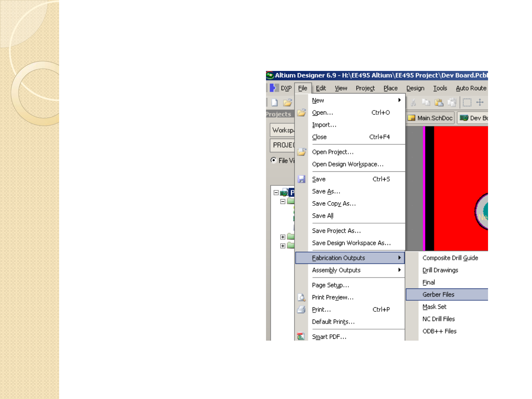Select Save Copy As... menu entry
The image size is (532, 399).
pyautogui.click(x=350, y=204)
